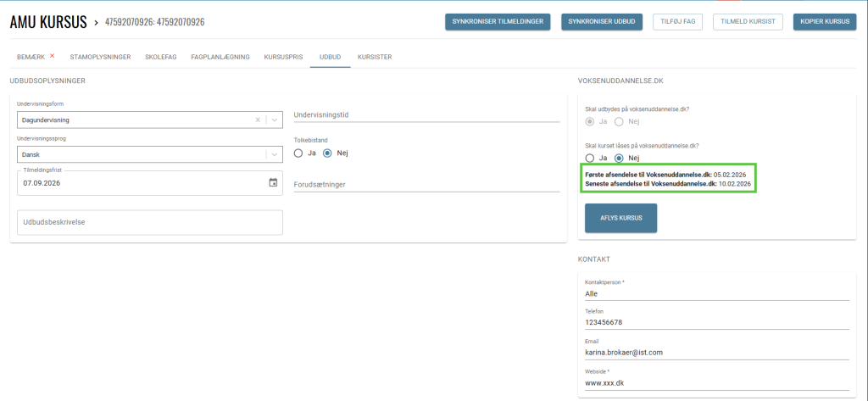Select Nej for Tolkebistand

click(x=327, y=153)
